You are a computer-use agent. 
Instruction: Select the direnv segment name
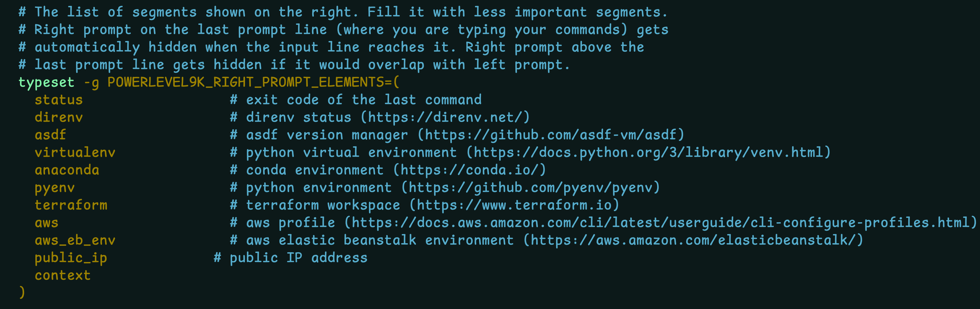click(59, 117)
